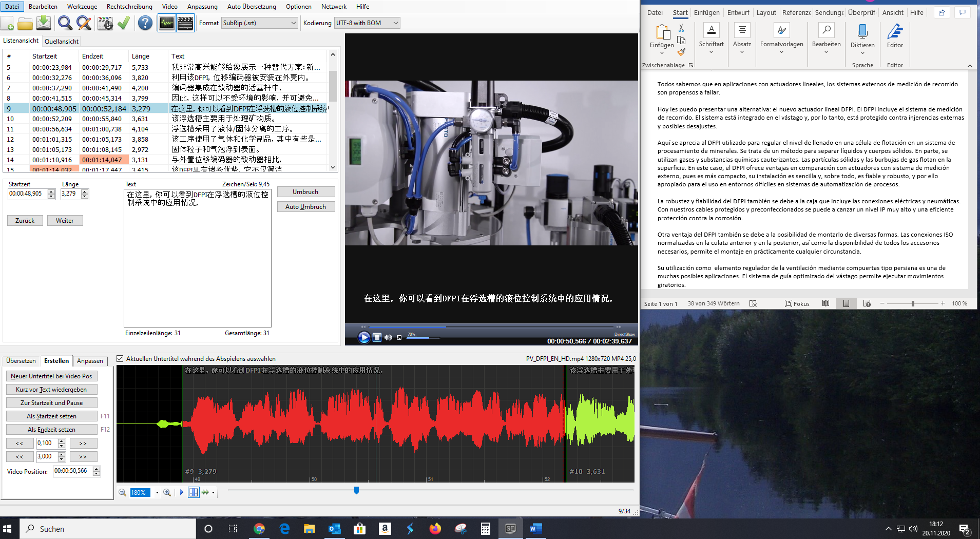This screenshot has width=980, height=539.
Task: Stop the video playback
Action: [x=377, y=337]
